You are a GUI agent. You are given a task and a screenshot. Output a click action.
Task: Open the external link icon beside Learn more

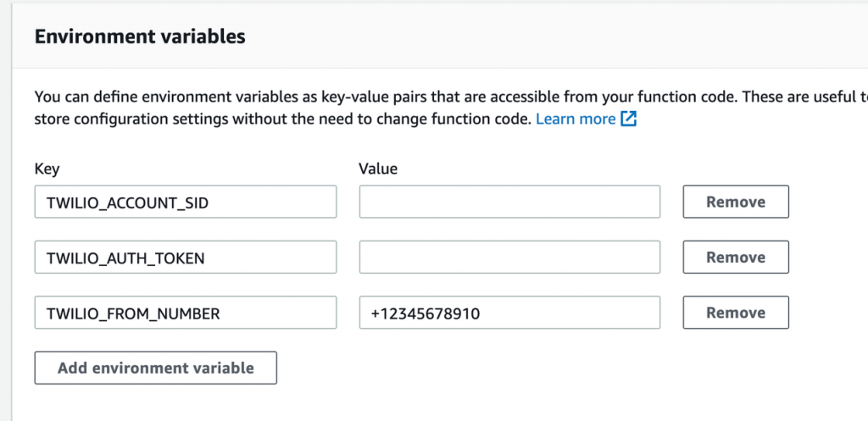[628, 119]
